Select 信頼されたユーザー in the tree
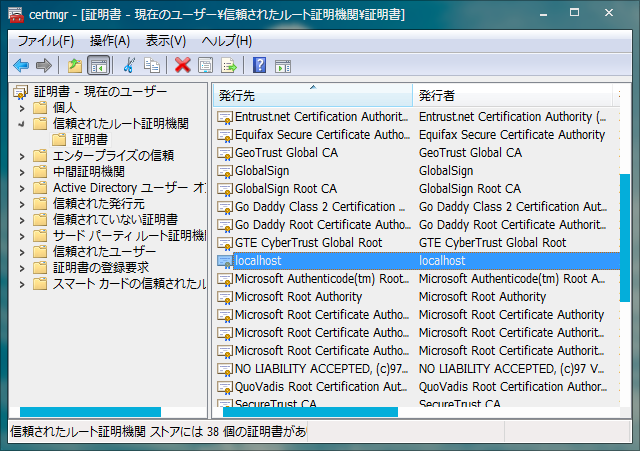 [x=104, y=251]
